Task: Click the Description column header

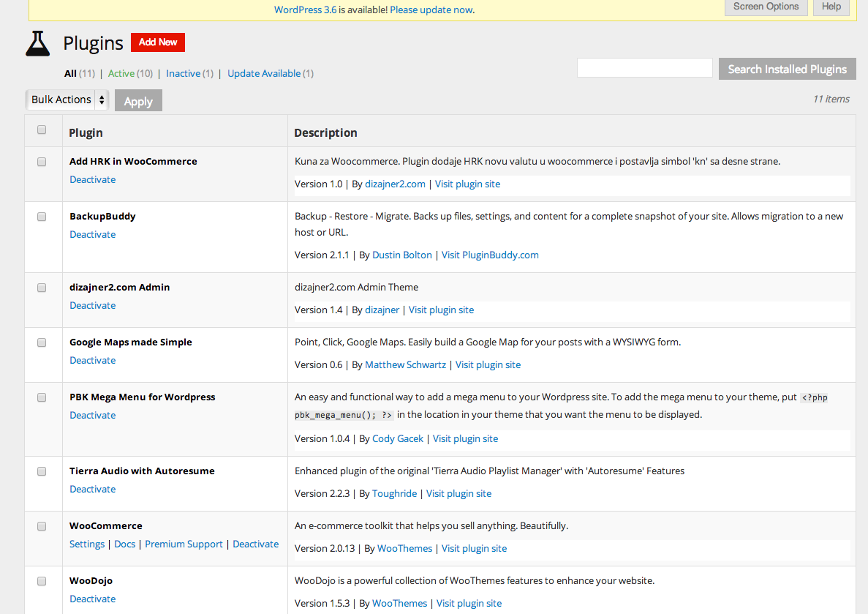Action: (325, 132)
